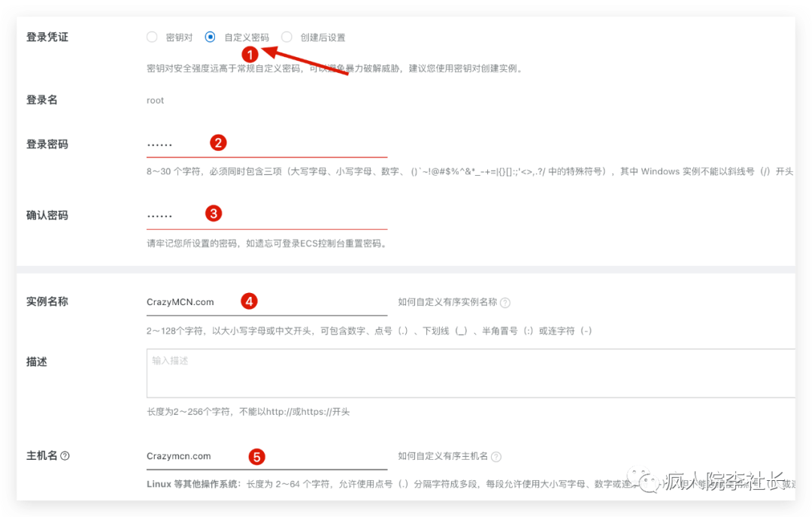Click the red circle marker number 1
The width and height of the screenshot is (812, 517).
click(x=250, y=54)
